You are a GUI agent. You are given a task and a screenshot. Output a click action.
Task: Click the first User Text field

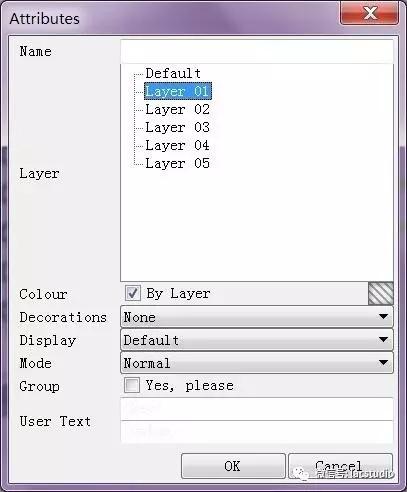pos(257,409)
